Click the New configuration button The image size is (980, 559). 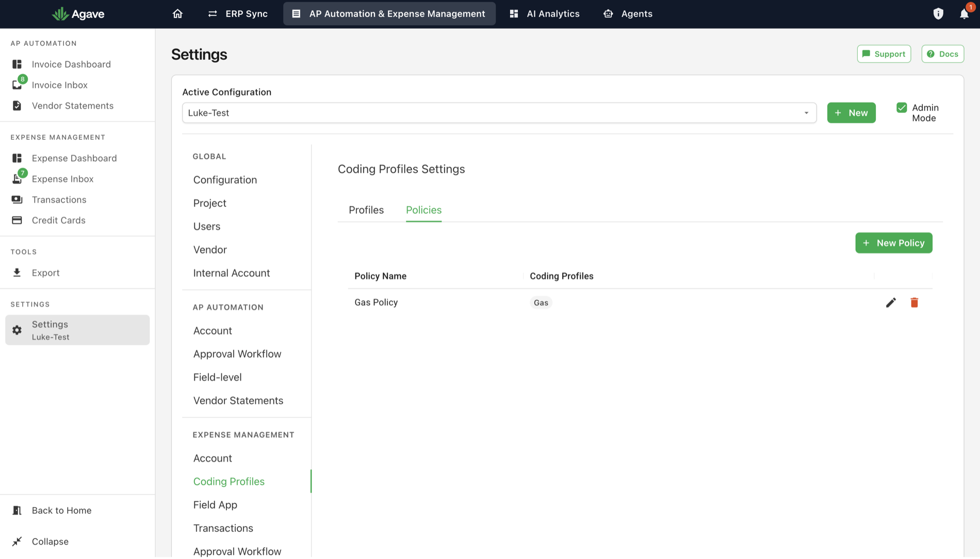pos(851,113)
